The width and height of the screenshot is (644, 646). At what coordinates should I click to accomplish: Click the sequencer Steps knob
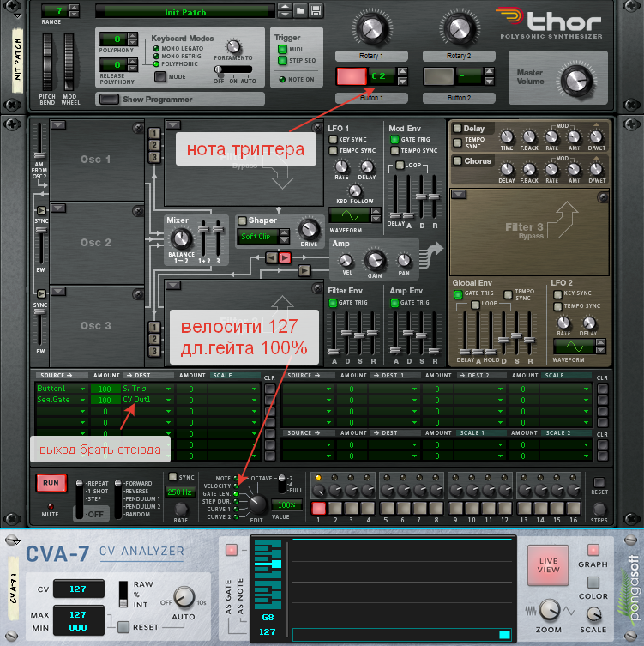pyautogui.click(x=599, y=510)
